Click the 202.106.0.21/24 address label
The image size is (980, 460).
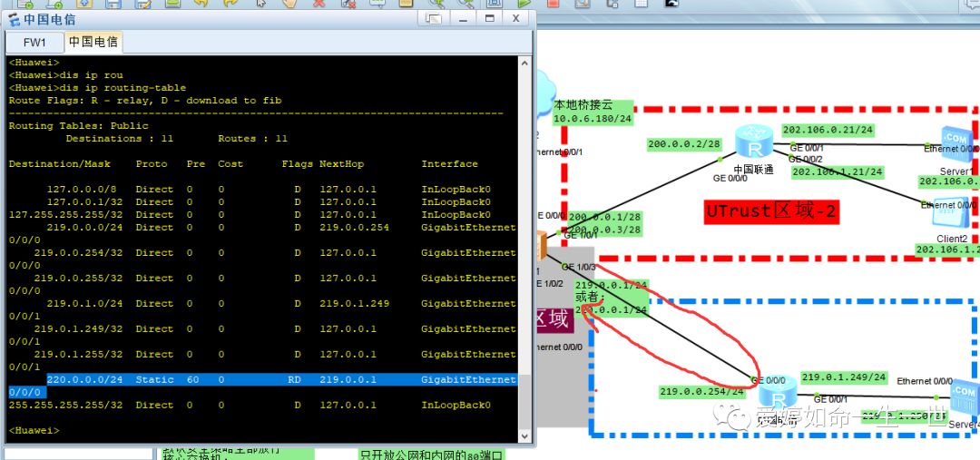coord(828,130)
